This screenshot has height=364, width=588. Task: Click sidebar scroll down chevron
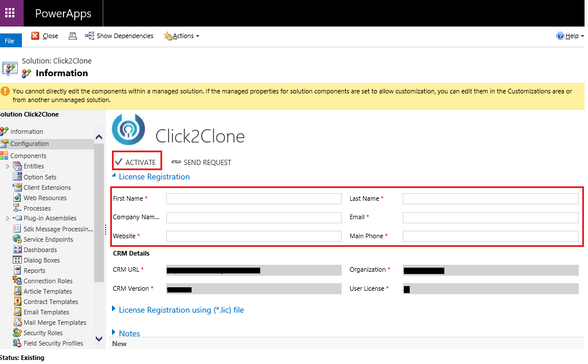[99, 339]
